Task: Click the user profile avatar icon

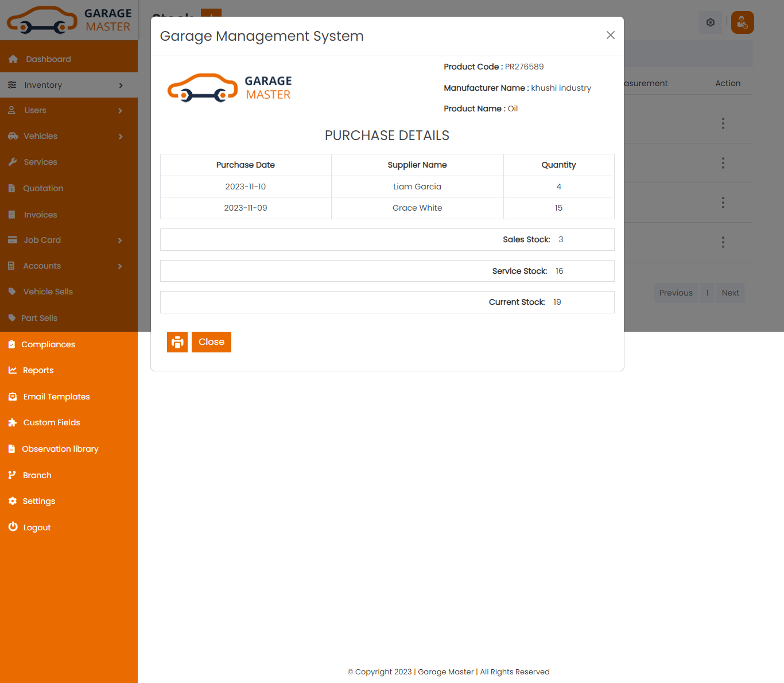Action: (x=742, y=22)
